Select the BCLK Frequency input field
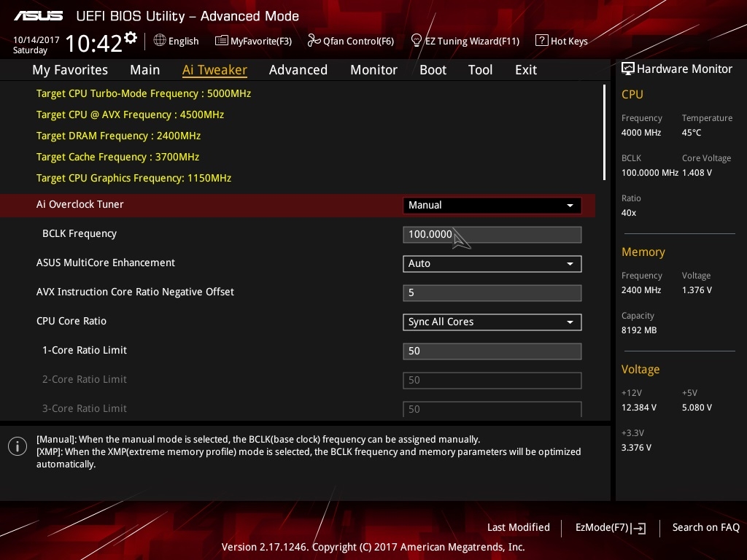The image size is (747, 560). 492,234
